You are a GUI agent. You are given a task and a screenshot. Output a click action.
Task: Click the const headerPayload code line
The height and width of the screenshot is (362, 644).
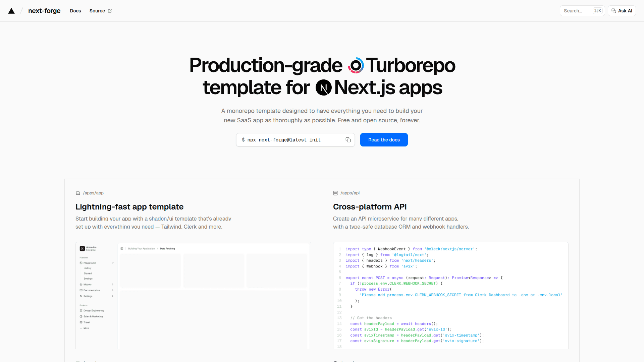coord(394,324)
